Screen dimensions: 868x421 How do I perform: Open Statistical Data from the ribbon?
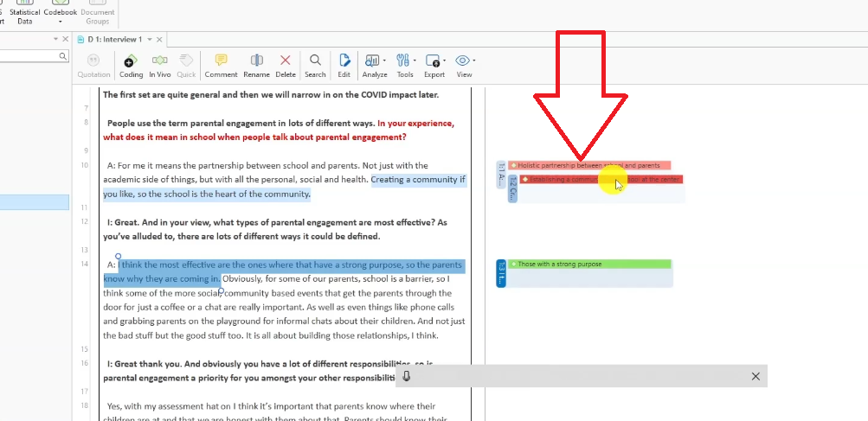tap(24, 14)
